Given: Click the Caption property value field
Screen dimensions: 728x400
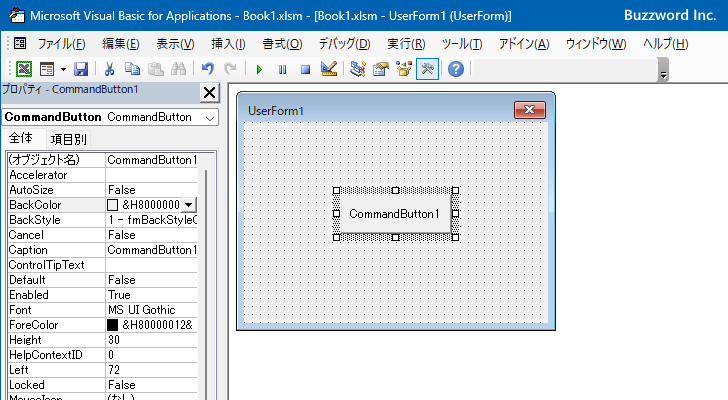Looking at the screenshot, I should click(x=152, y=249).
